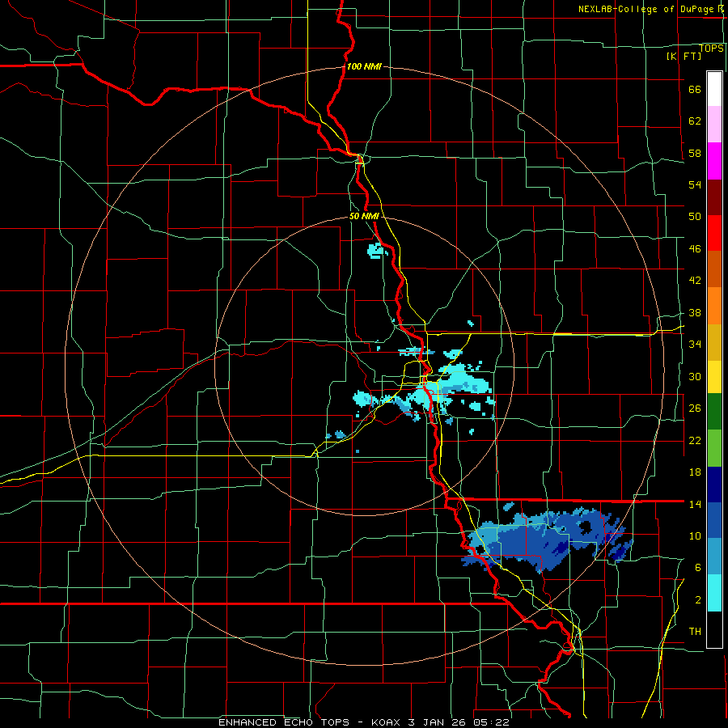
Task: Click the legend value '18'
Action: point(695,472)
